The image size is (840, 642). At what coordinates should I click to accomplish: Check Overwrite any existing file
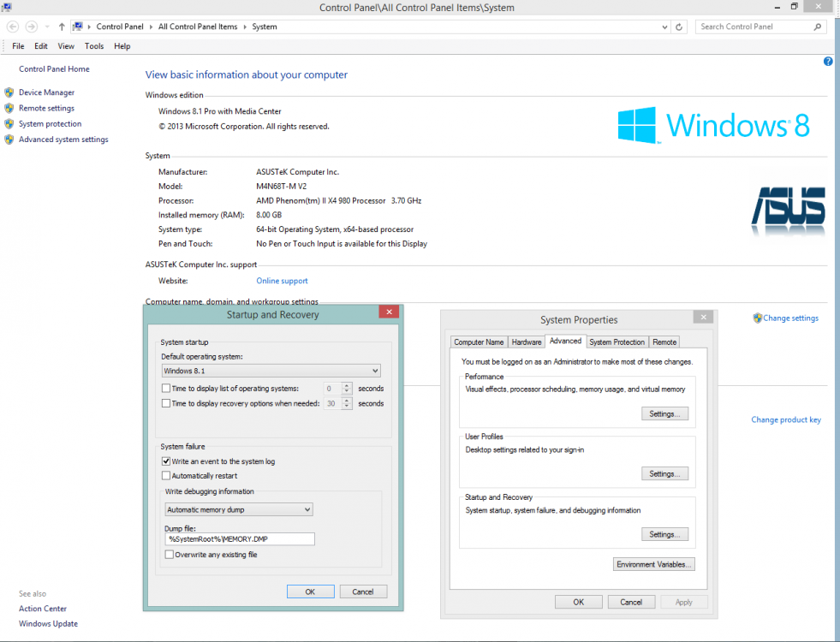tap(169, 554)
